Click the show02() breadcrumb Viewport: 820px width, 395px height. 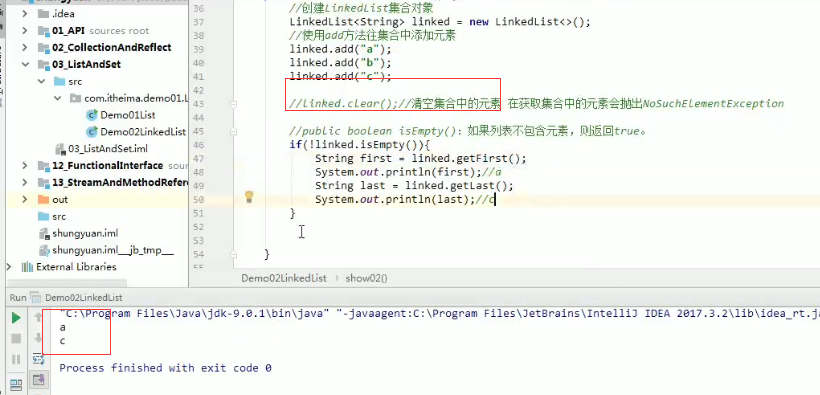tap(367, 278)
